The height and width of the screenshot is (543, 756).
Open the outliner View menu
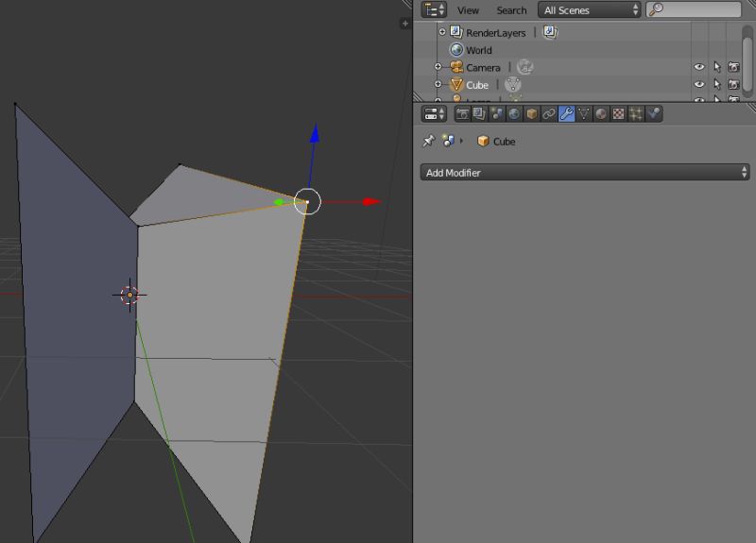[x=468, y=10]
